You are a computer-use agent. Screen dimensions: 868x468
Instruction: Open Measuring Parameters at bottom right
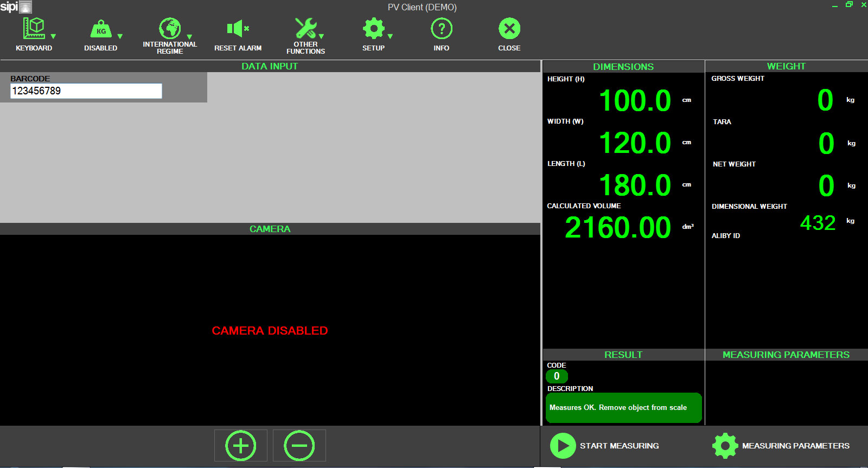click(x=781, y=446)
